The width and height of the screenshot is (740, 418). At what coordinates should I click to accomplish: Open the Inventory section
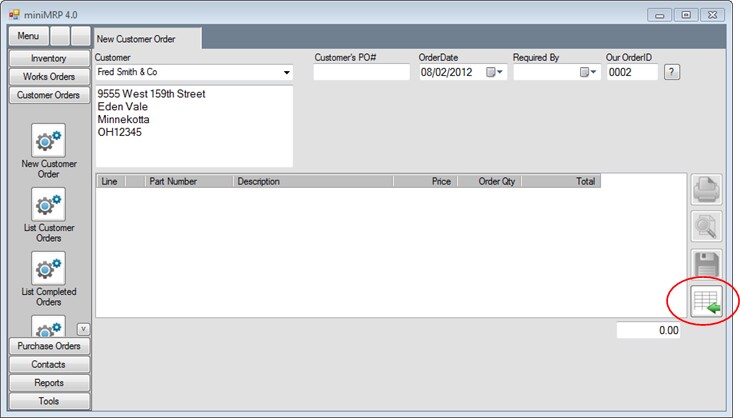[x=48, y=59]
